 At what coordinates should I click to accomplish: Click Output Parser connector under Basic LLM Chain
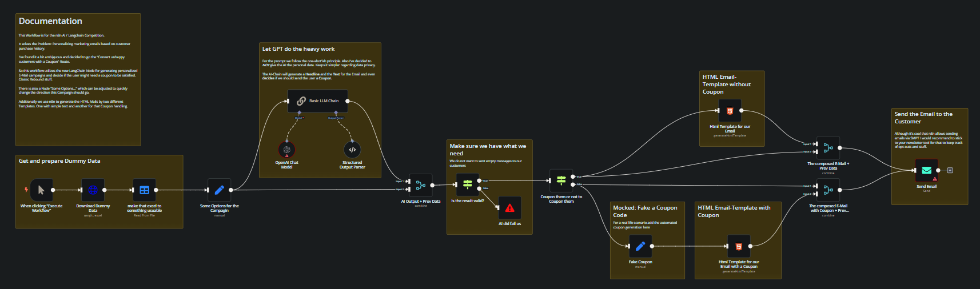336,113
